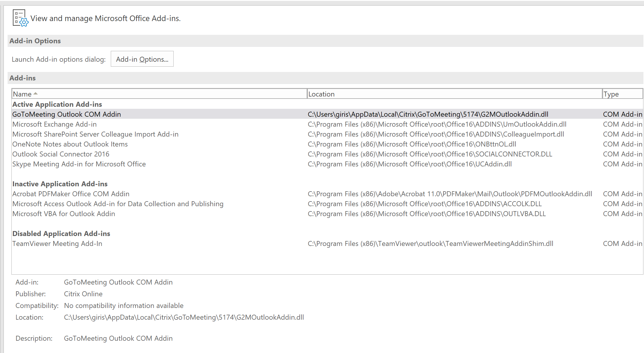The height and width of the screenshot is (353, 644).
Task: Click the Active Application Add-ins group heading
Action: pyautogui.click(x=57, y=104)
